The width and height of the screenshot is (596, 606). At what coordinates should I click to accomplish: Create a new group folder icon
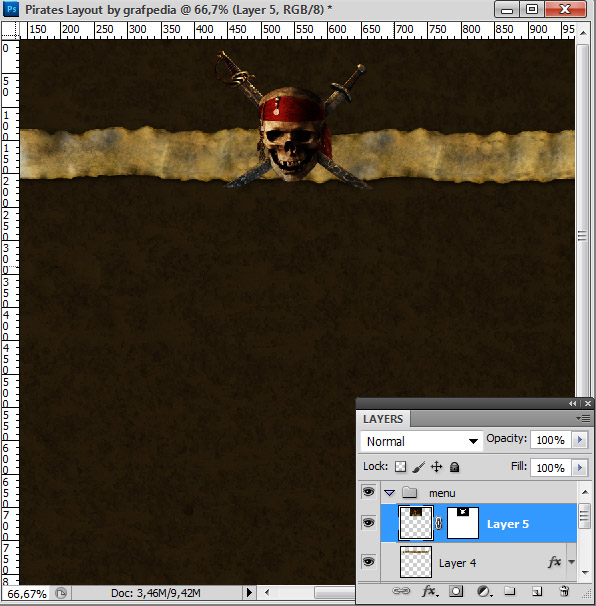pyautogui.click(x=510, y=591)
